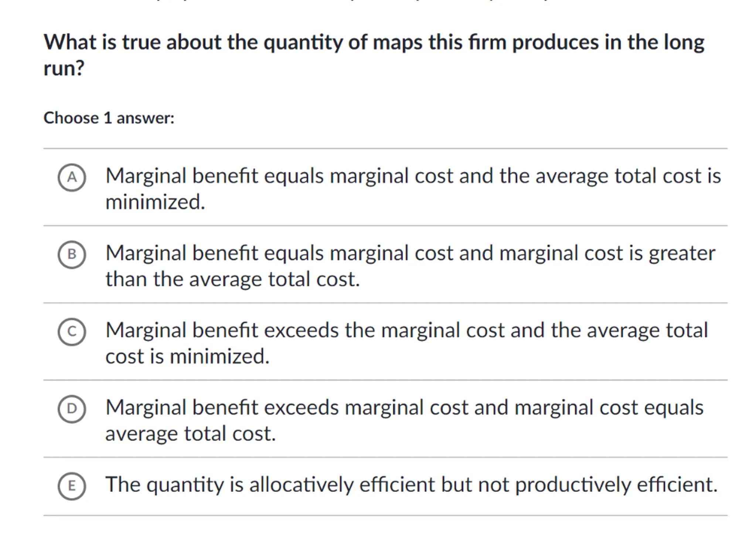
Task: Select radio button B
Action: pyautogui.click(x=72, y=254)
